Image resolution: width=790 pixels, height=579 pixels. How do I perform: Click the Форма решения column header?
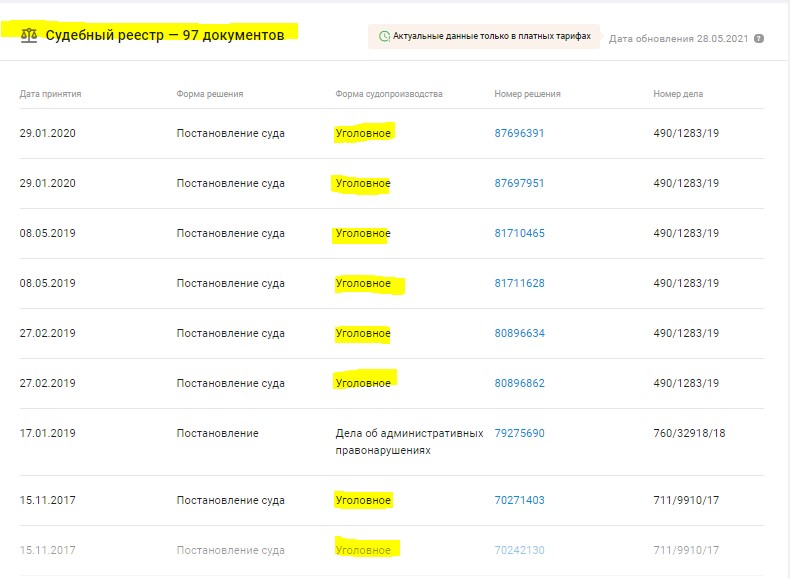pos(209,94)
